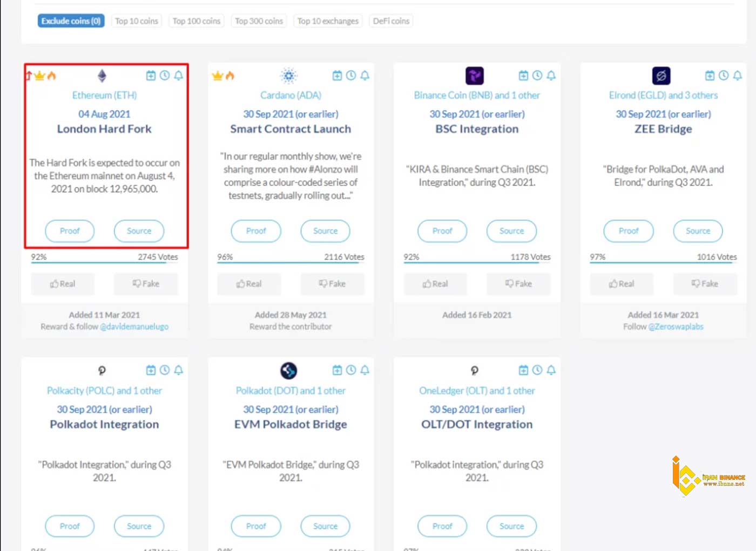
Task: Vote Fake on ZEE Bridge
Action: [x=705, y=284]
